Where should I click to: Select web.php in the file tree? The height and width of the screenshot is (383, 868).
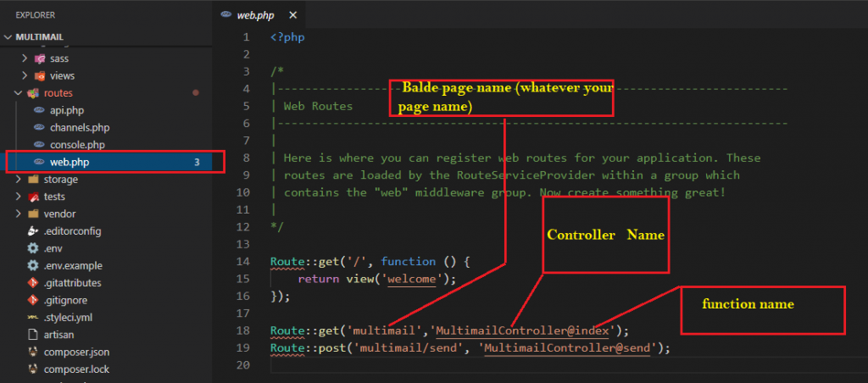pyautogui.click(x=69, y=162)
